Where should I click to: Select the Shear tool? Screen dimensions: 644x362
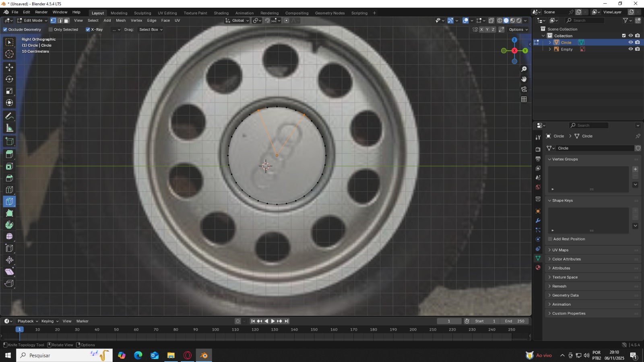(x=9, y=272)
